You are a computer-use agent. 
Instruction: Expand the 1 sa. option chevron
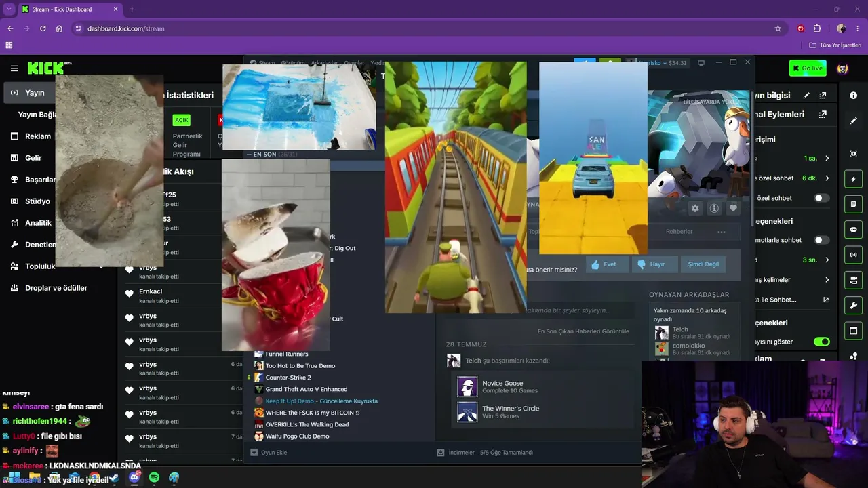coord(827,159)
